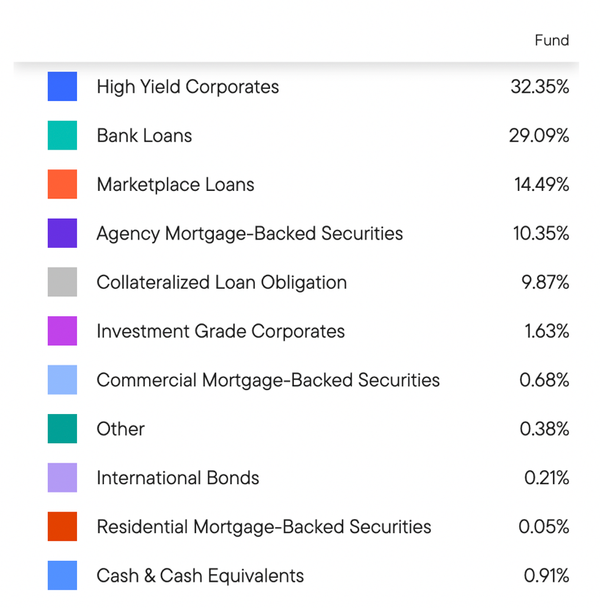Image resolution: width=600 pixels, height=608 pixels.
Task: Click the teal Bank Loans color swatch
Action: [x=62, y=135]
